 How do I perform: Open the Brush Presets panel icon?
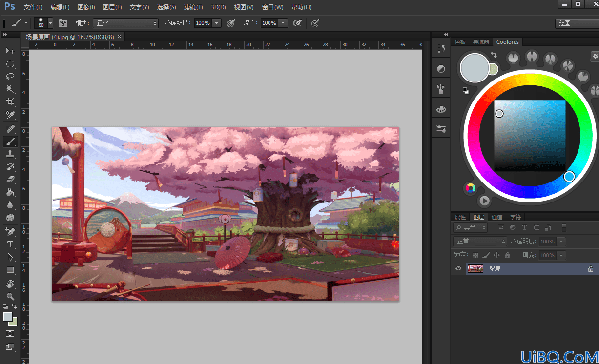click(441, 89)
